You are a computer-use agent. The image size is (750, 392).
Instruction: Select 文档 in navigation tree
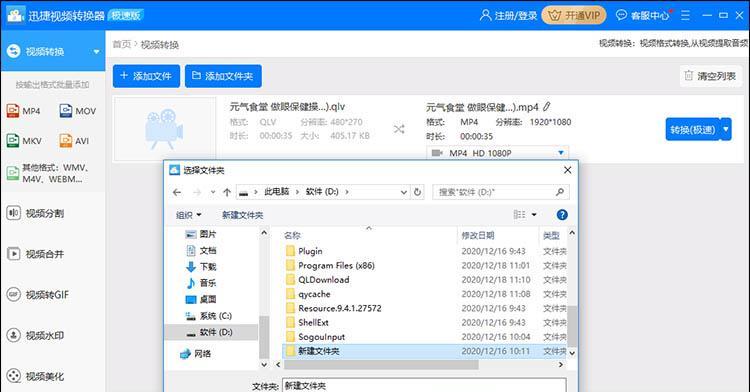click(x=201, y=250)
